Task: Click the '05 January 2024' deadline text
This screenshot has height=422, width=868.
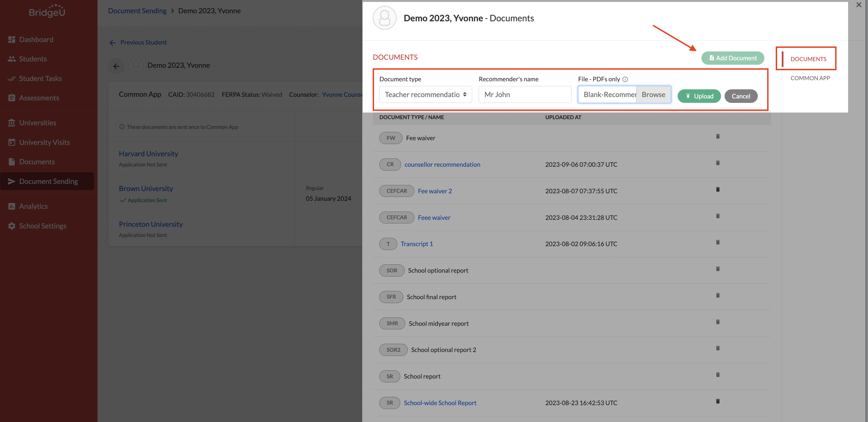Action: coord(328,199)
